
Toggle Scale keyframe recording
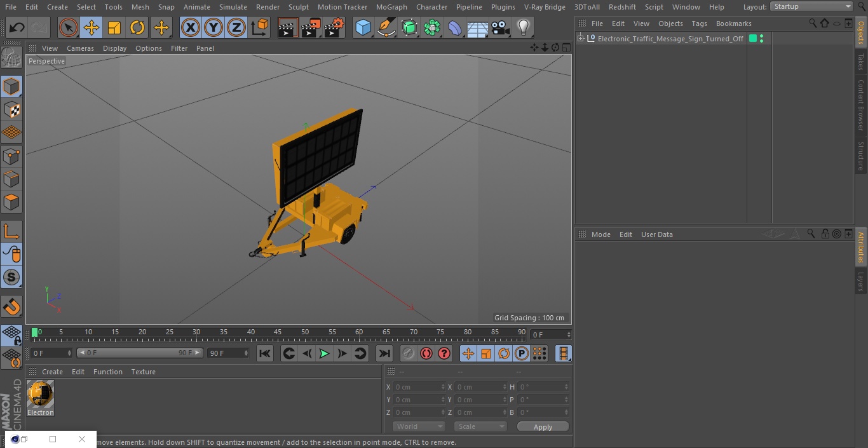[486, 353]
